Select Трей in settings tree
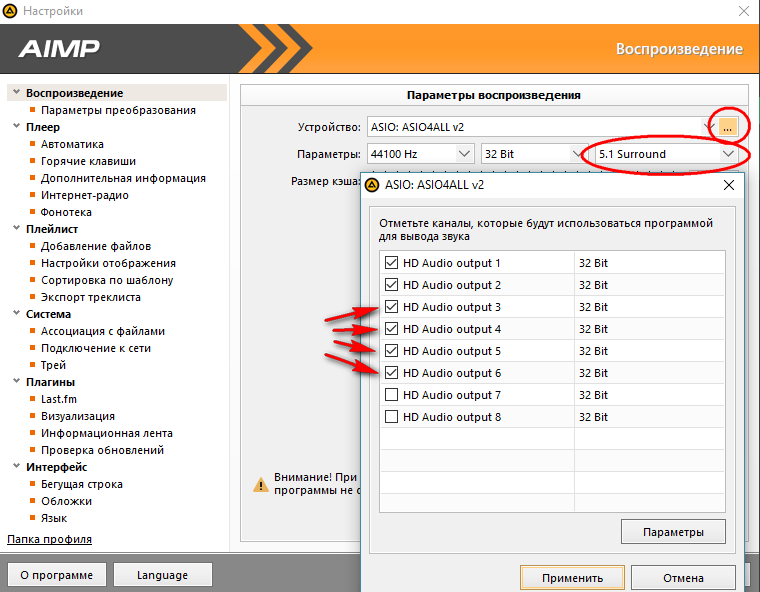The width and height of the screenshot is (760, 592). click(53, 365)
